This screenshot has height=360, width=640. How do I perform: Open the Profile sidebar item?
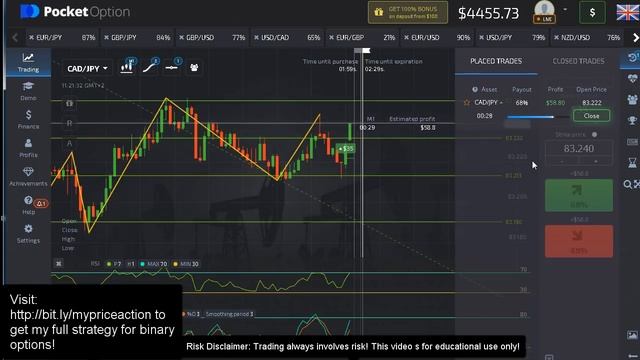tap(28, 148)
